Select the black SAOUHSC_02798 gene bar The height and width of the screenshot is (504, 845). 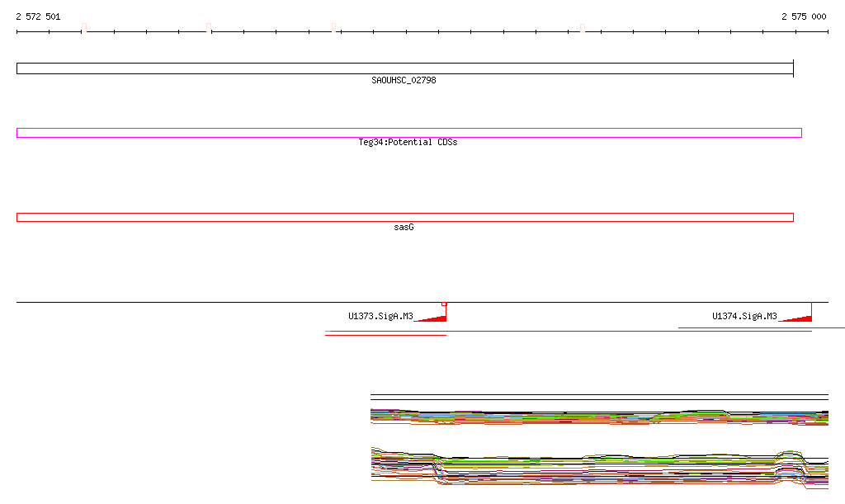pyautogui.click(x=404, y=68)
